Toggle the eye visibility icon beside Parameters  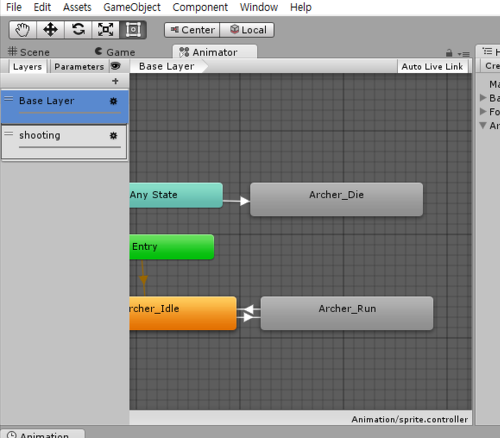115,66
